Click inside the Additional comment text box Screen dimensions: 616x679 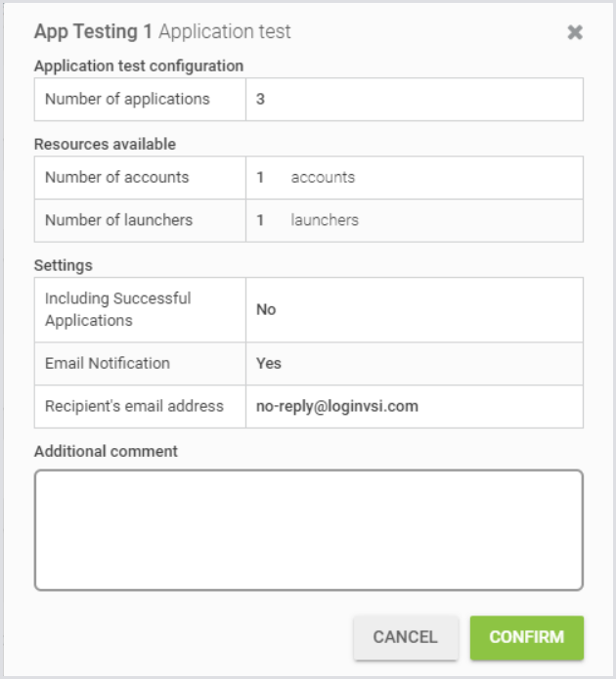(x=308, y=529)
